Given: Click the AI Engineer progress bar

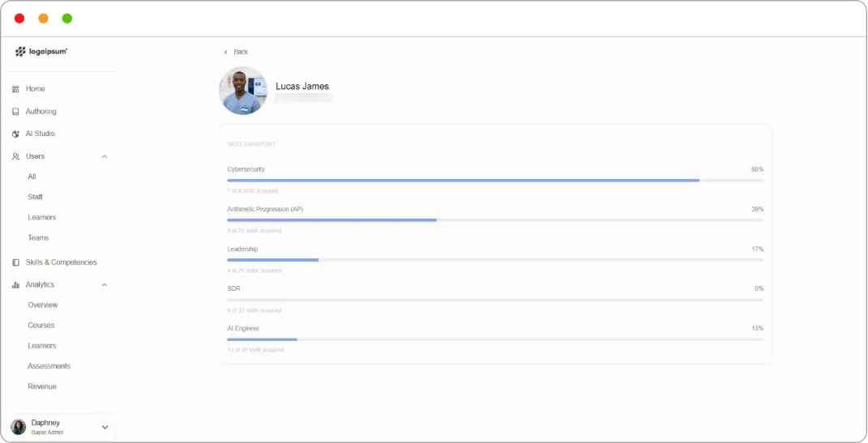Looking at the screenshot, I should coord(495,339).
